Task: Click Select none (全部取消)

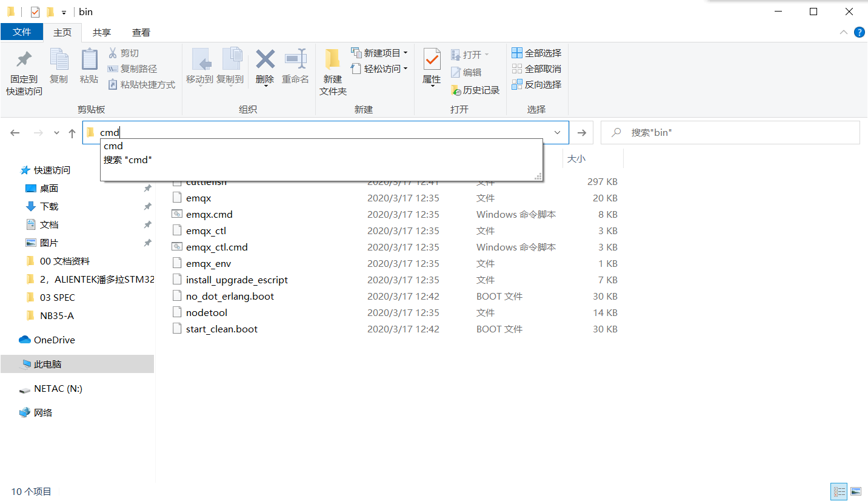Action: 536,69
